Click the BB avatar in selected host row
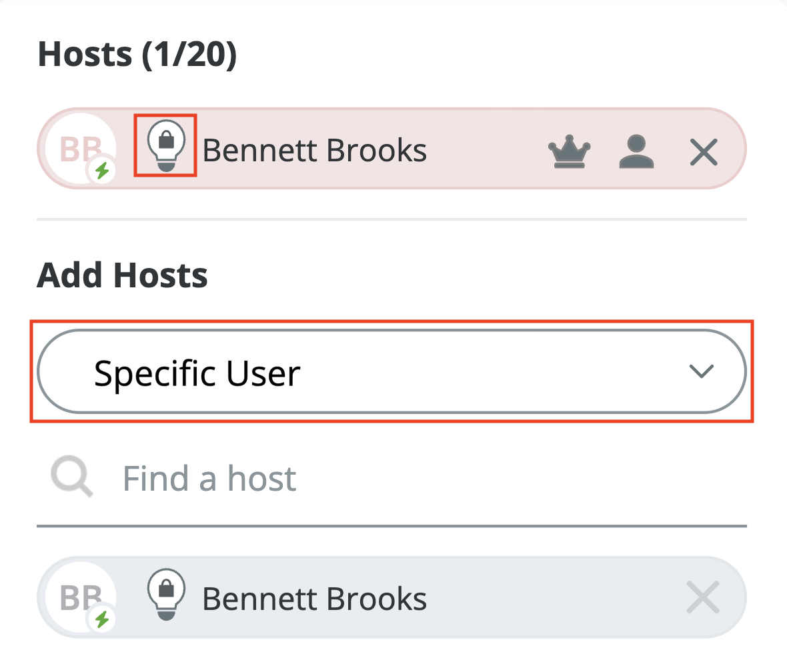Viewport: 787px width, 672px height. coord(79,147)
